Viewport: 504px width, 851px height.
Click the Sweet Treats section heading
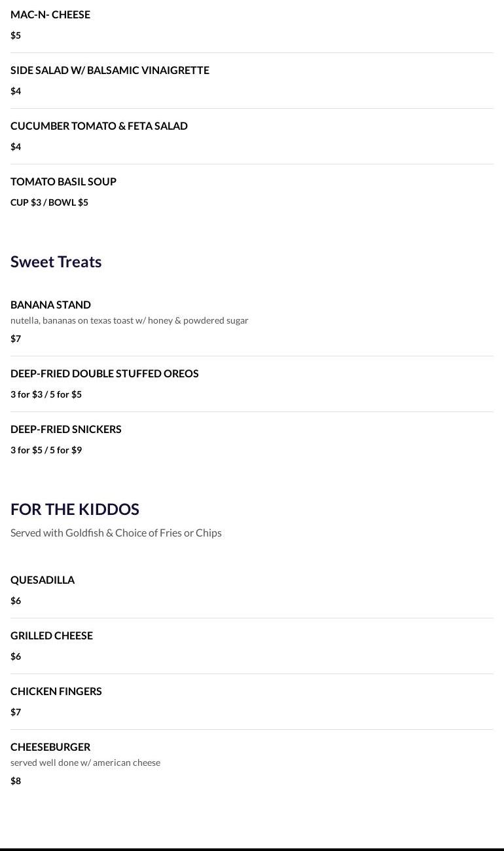pos(56,261)
